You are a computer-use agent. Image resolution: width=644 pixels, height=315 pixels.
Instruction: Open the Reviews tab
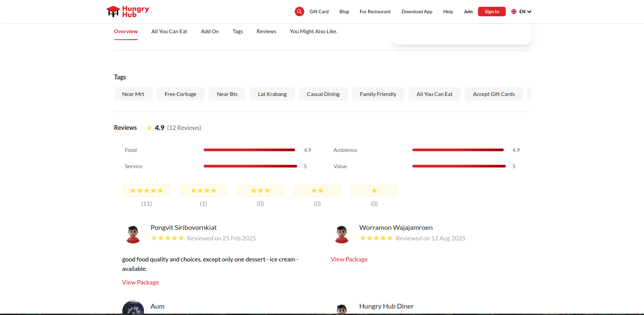pos(266,32)
